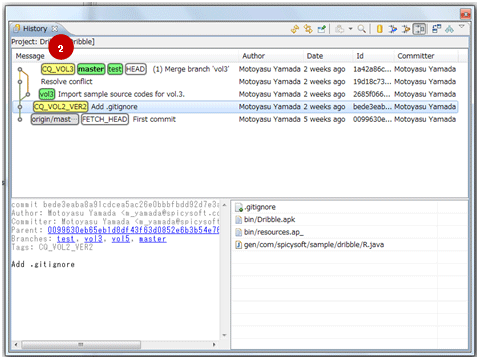The height and width of the screenshot is (360, 480).
Task: Close the window with red X button
Action: (x=465, y=14)
